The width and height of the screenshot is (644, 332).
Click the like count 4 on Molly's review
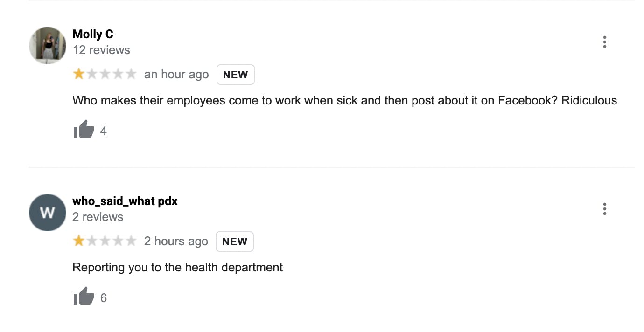[x=104, y=131]
